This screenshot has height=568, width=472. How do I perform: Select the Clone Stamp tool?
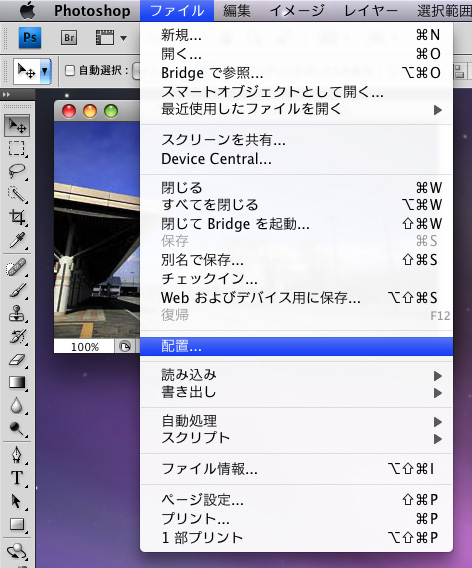(17, 313)
